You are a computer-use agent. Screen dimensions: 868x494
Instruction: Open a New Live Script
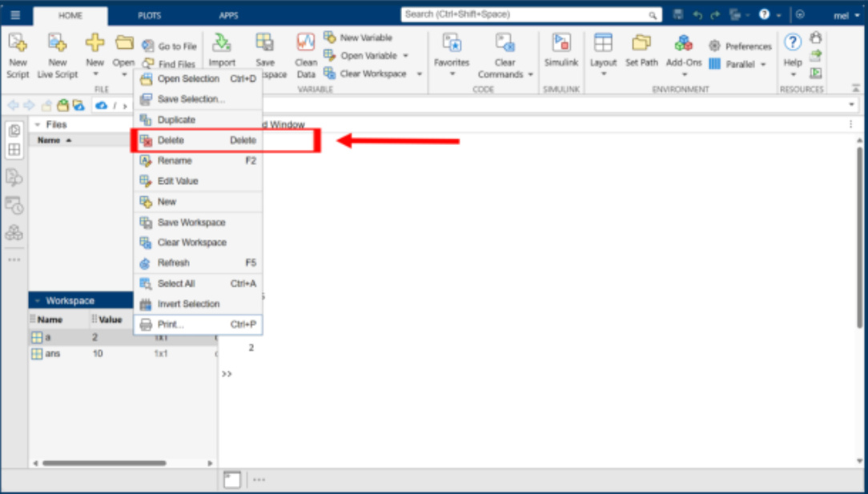[56, 56]
